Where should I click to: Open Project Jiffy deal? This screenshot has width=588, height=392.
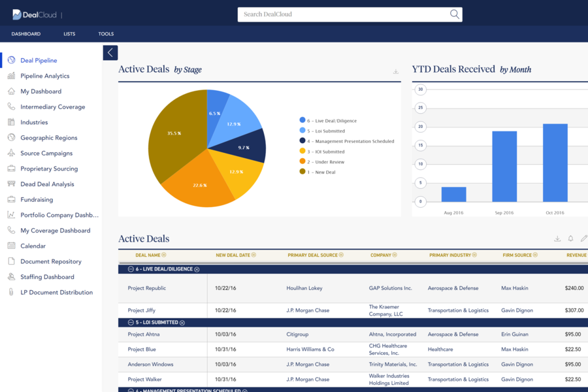coord(141,310)
